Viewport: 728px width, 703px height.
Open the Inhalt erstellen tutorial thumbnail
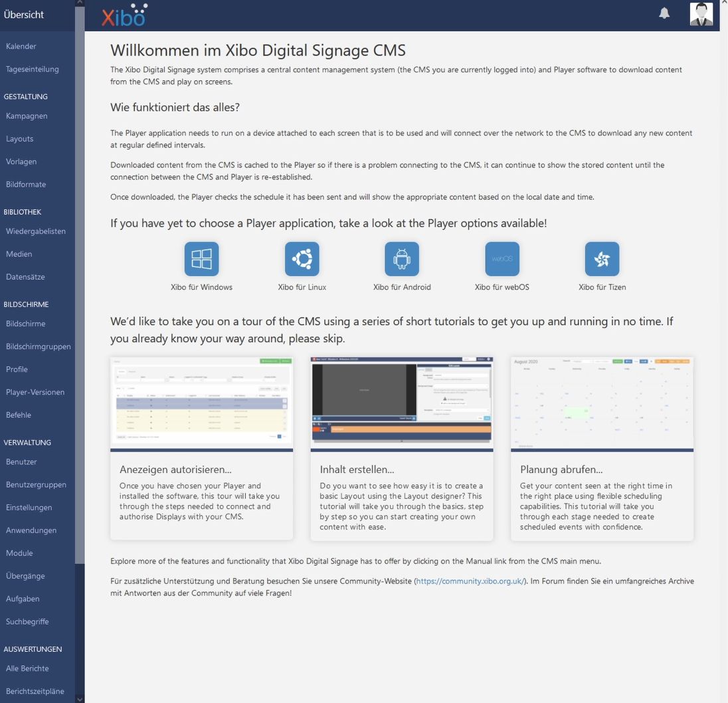tap(402, 404)
